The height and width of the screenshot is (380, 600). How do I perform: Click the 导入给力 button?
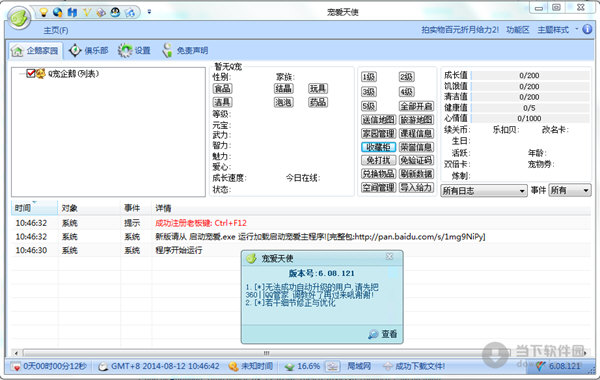click(416, 188)
